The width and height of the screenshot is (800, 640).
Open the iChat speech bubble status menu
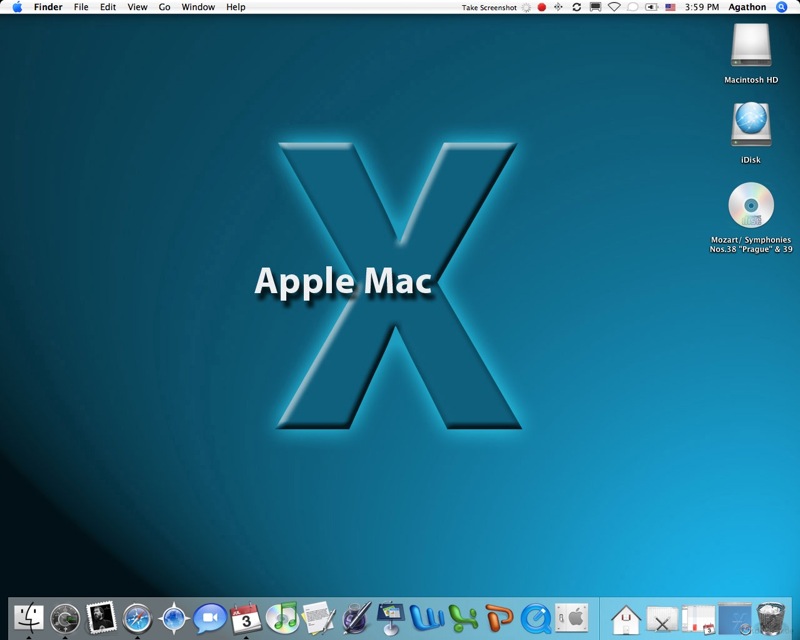click(633, 7)
